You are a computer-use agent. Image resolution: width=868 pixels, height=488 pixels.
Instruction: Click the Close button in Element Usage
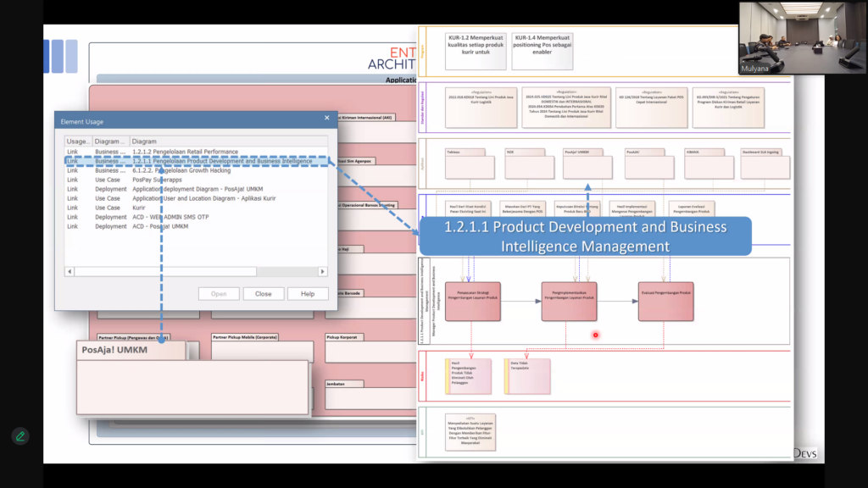[263, 294]
